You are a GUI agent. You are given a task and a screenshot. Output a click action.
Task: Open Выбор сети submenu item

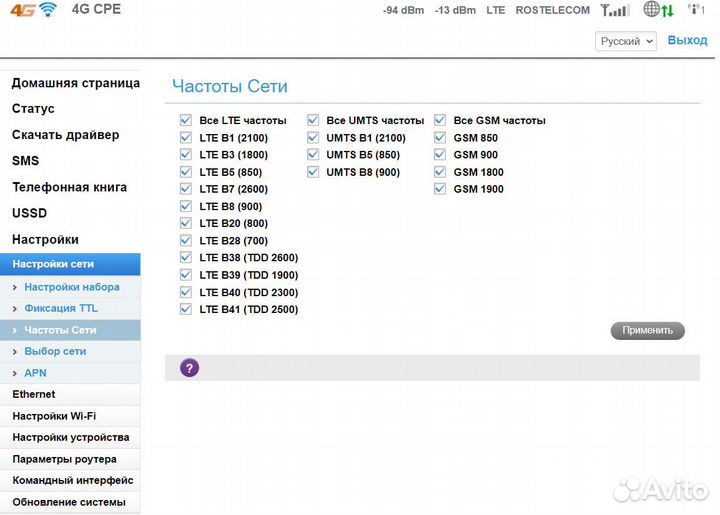click(70, 352)
